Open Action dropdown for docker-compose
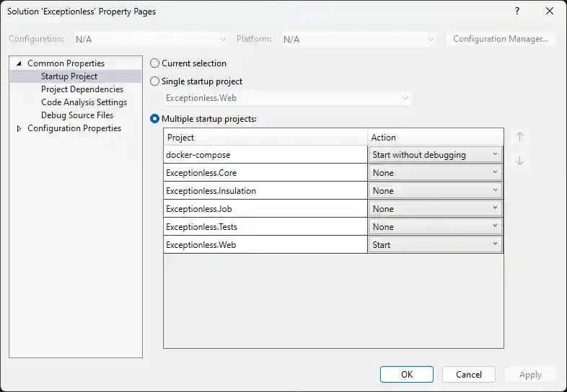The image size is (567, 392). tap(435, 155)
